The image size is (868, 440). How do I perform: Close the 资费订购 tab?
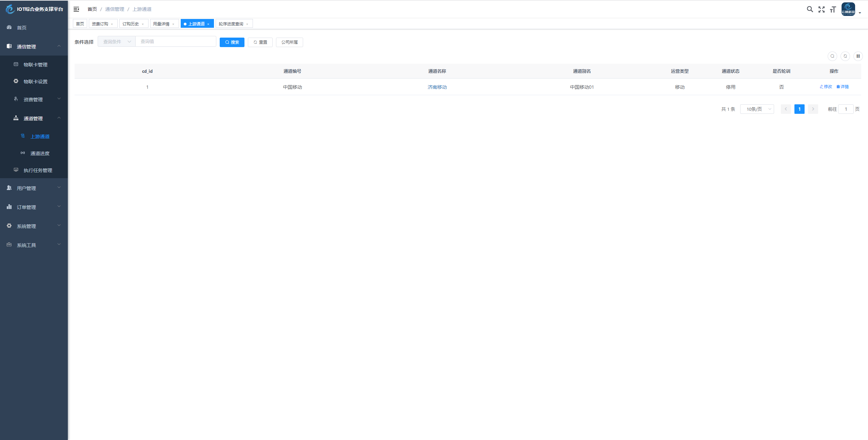[112, 24]
